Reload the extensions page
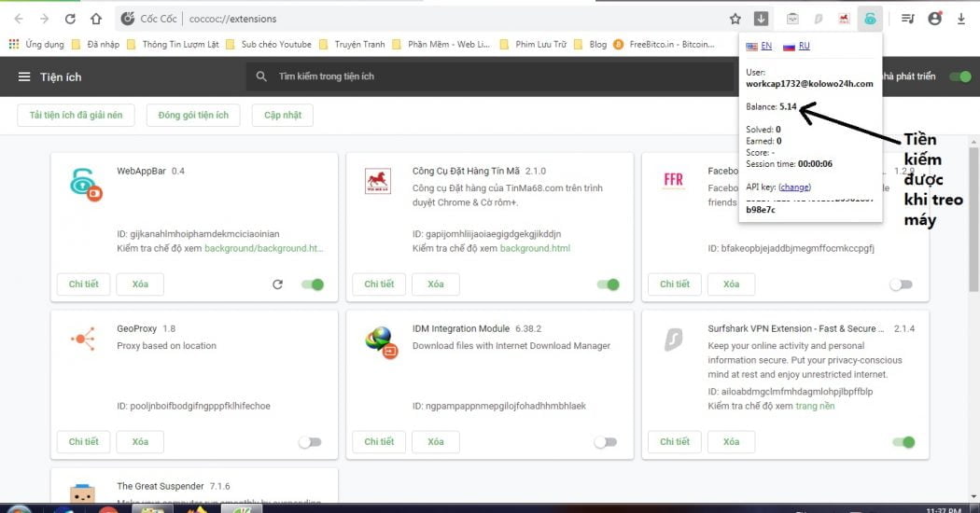Image resolution: width=980 pixels, height=513 pixels. (x=70, y=19)
